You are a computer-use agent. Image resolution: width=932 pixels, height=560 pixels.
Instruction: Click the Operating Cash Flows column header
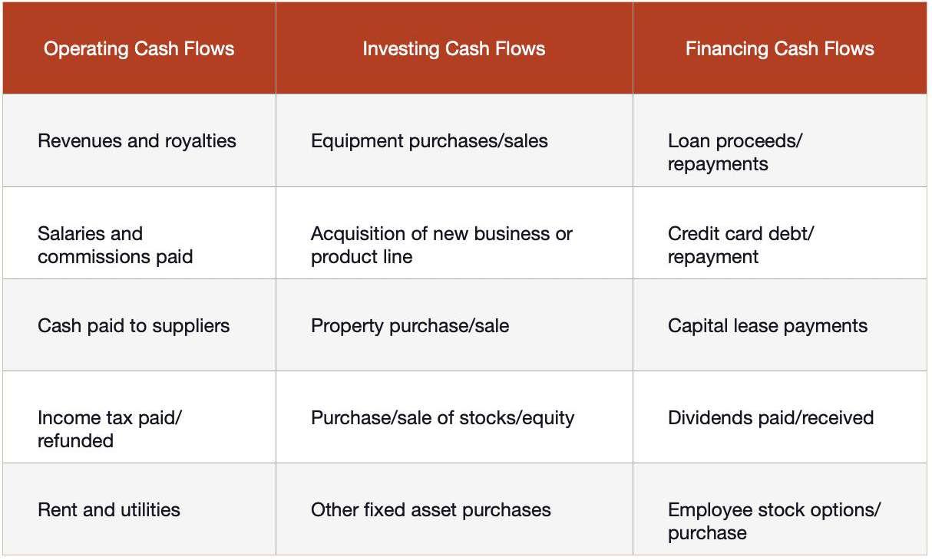(139, 49)
